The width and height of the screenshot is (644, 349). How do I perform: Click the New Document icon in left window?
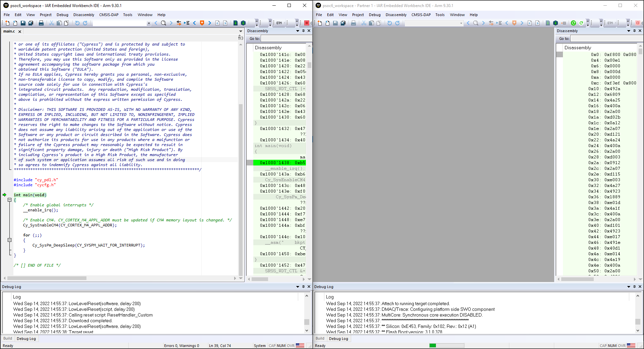[7, 23]
